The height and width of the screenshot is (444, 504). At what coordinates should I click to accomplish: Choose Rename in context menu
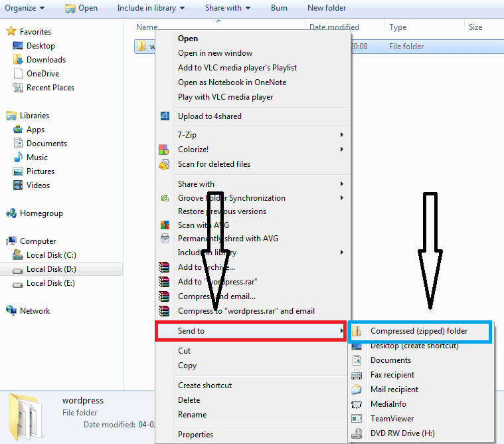click(x=192, y=415)
